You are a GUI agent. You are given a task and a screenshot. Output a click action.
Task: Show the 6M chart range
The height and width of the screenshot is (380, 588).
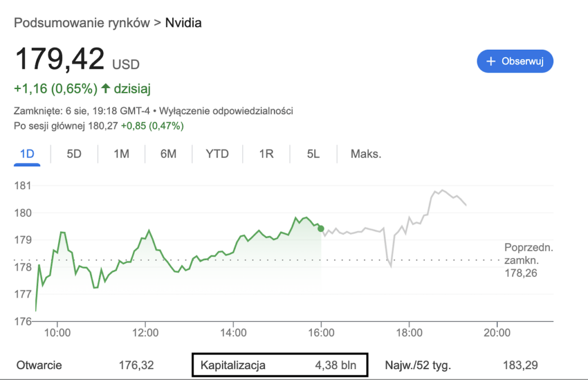pos(168,154)
